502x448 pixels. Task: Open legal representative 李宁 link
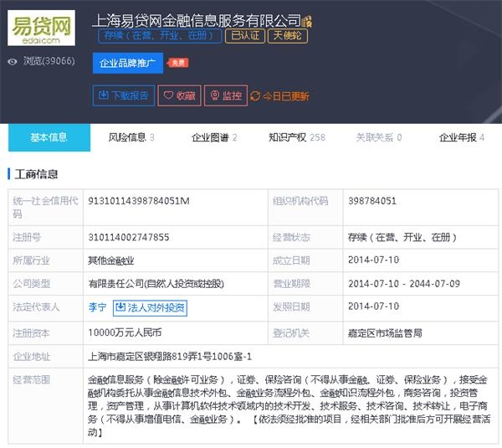pyautogui.click(x=97, y=307)
